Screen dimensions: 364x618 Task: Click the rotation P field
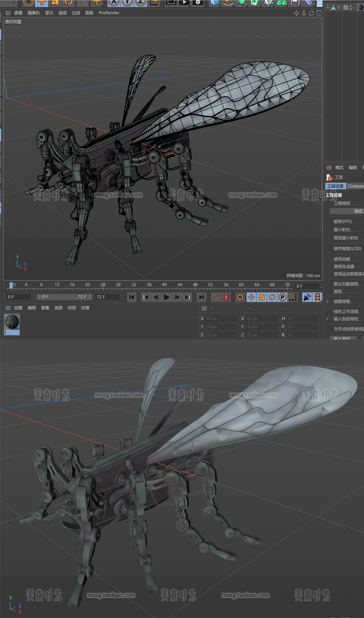click(304, 327)
